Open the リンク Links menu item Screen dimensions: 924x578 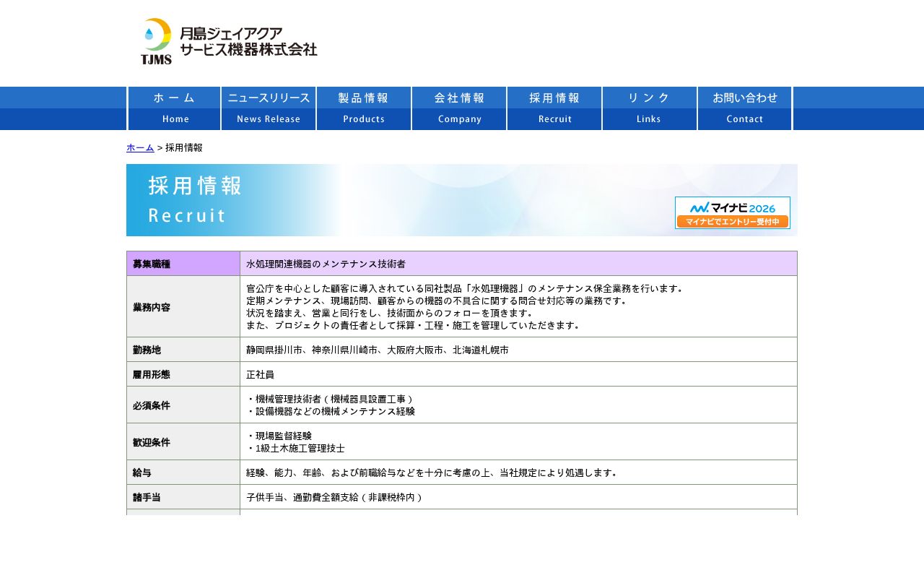point(650,108)
